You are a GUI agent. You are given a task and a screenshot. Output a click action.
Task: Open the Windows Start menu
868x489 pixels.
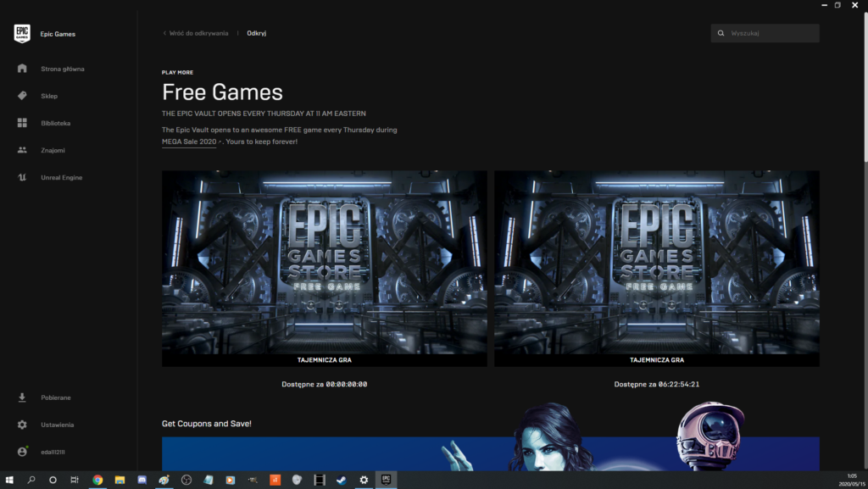(x=8, y=481)
